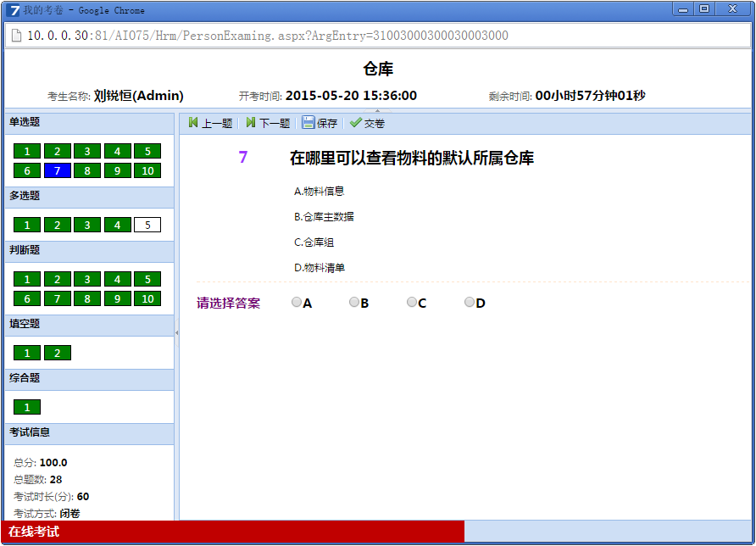Collapse the 综合题 section header
This screenshot has width=756, height=546.
coord(89,379)
